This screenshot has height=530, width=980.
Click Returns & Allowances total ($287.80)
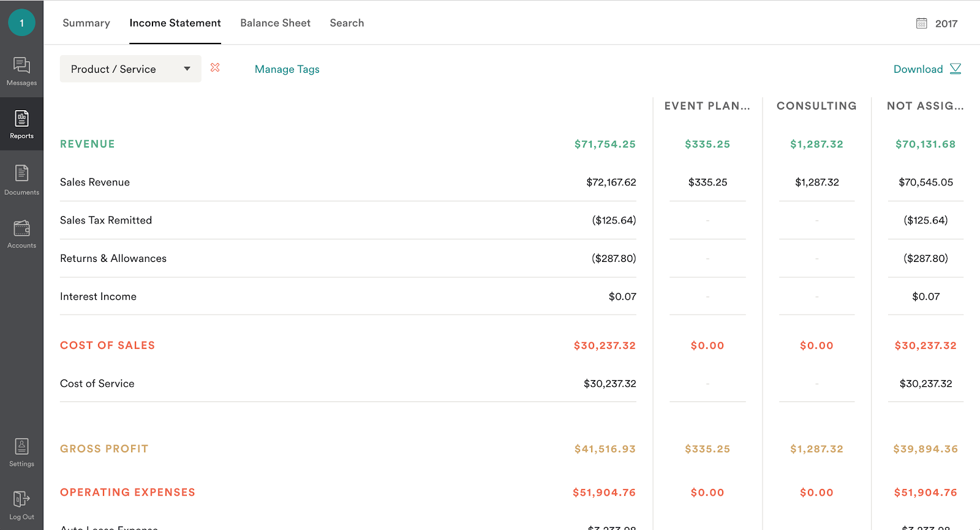pos(614,258)
